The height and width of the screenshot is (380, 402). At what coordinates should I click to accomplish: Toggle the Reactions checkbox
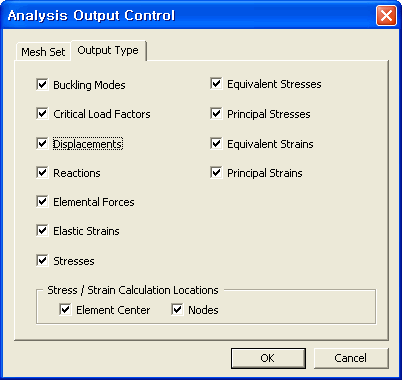pyautogui.click(x=42, y=173)
